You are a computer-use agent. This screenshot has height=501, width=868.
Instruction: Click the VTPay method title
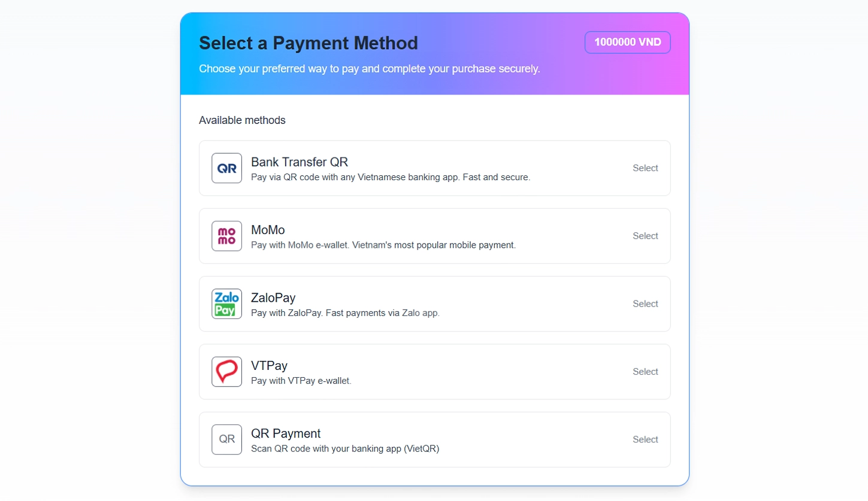270,366
